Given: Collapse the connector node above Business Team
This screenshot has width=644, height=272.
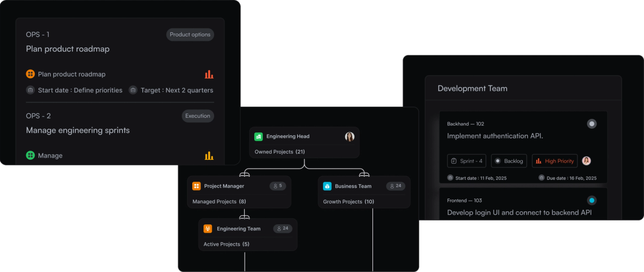Looking at the screenshot, I should pyautogui.click(x=364, y=174).
